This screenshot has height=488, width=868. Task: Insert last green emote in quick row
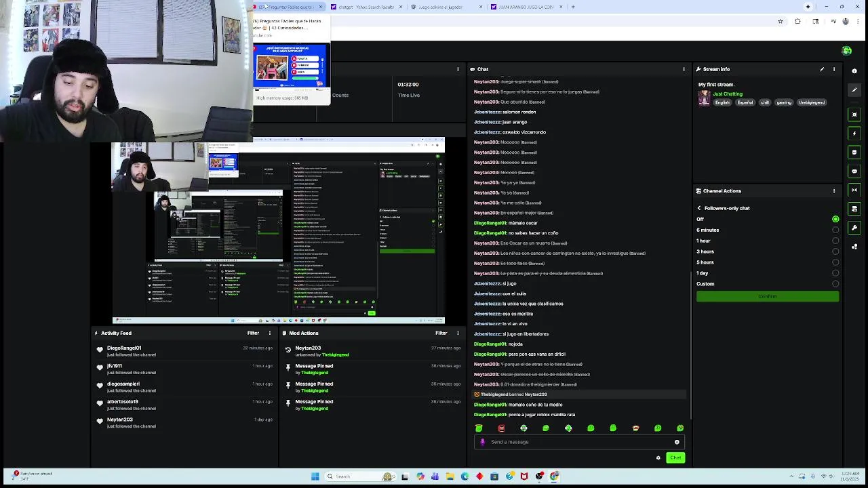point(680,428)
